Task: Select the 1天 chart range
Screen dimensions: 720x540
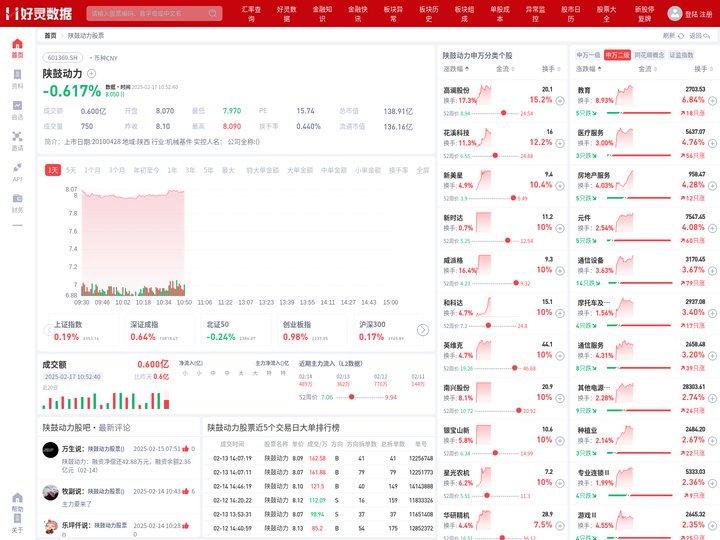Action: [x=53, y=170]
